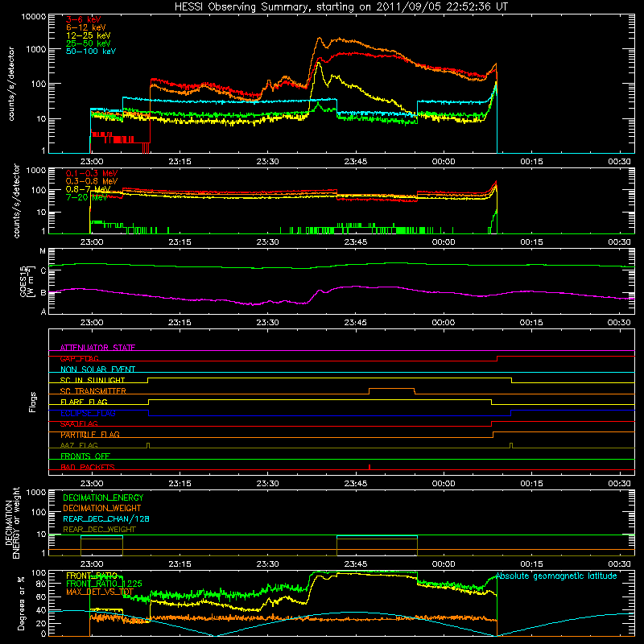Select the FLARE_FLAG label
The image size is (644, 644).
click(84, 402)
